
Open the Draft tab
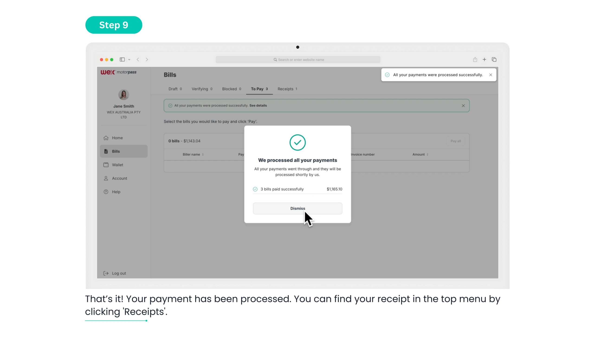[175, 89]
